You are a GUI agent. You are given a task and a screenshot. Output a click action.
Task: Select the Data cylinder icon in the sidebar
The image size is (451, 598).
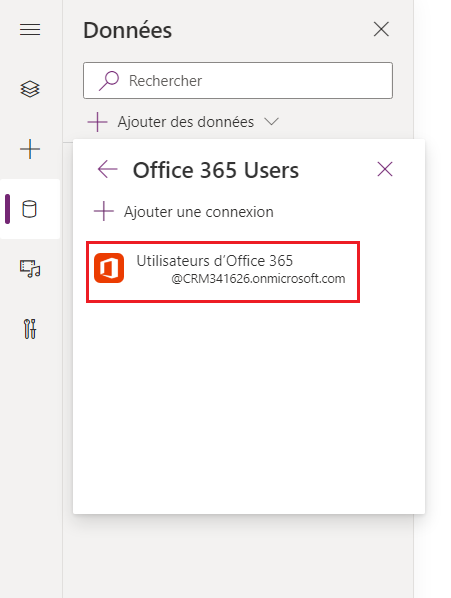29,209
